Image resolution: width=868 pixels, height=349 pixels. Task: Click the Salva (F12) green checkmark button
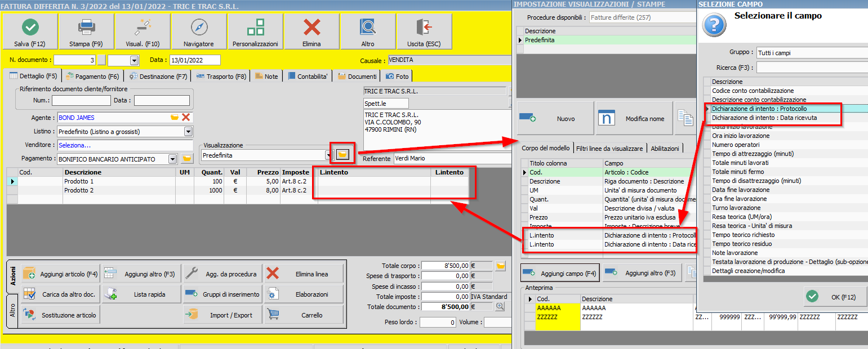(30, 33)
